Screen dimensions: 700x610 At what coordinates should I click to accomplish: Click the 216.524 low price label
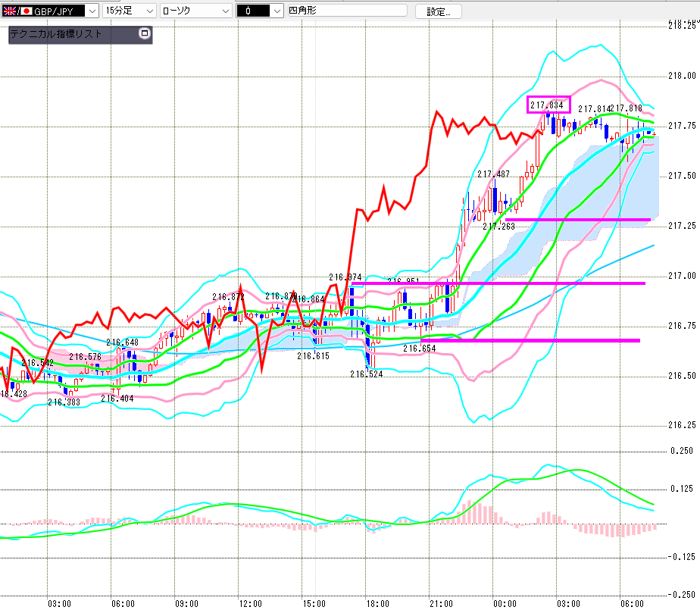click(x=366, y=374)
